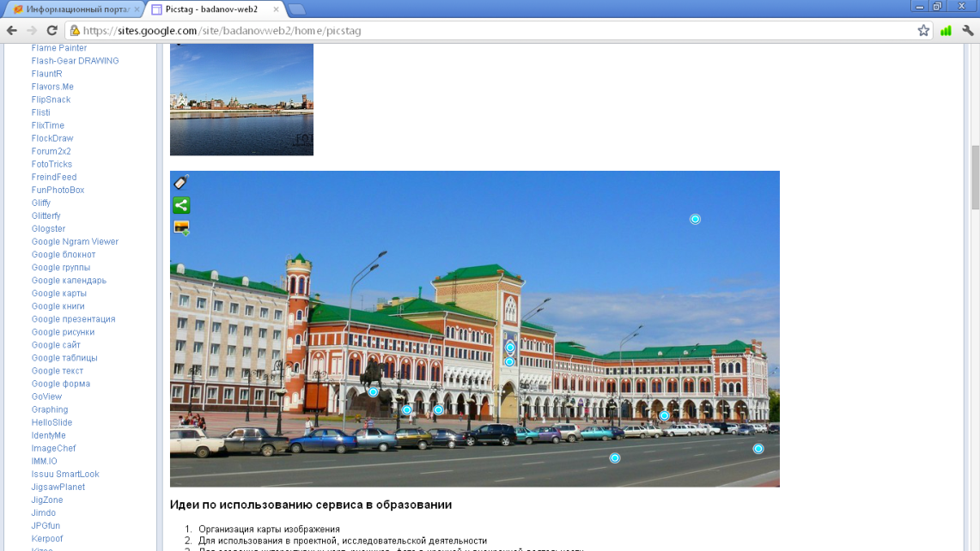Open the Google карты link
Screen dimensions: 980x551
click(58, 293)
